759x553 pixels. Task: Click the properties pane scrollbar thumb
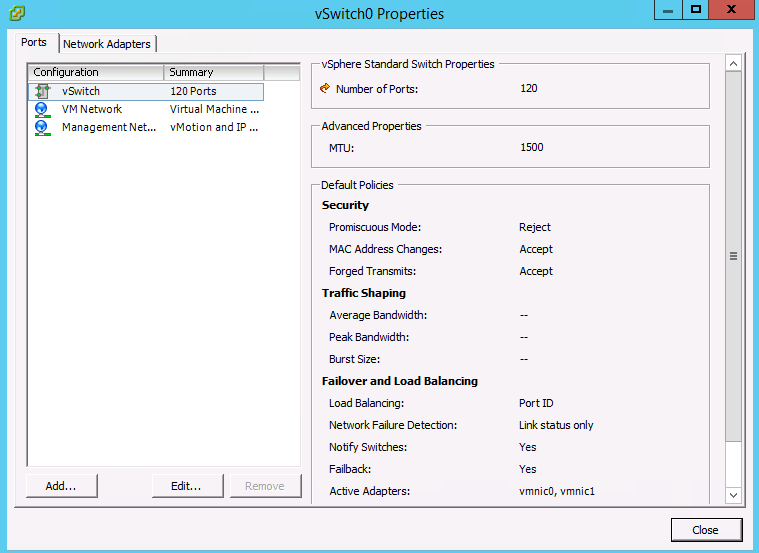(x=733, y=256)
